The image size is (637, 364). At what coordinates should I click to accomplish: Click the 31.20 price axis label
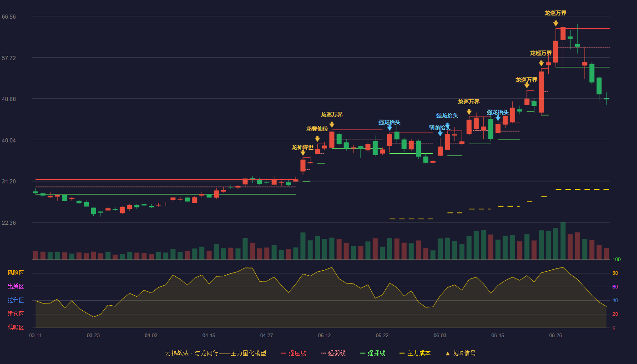pos(9,181)
